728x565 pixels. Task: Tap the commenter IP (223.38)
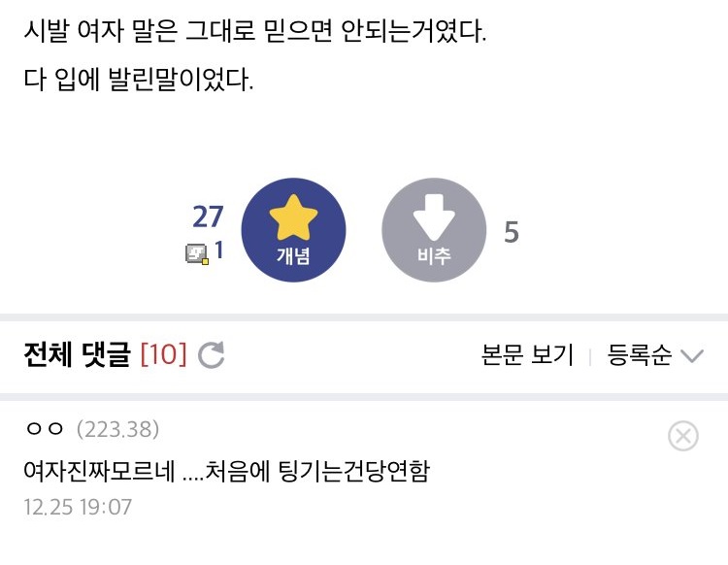[x=117, y=429]
